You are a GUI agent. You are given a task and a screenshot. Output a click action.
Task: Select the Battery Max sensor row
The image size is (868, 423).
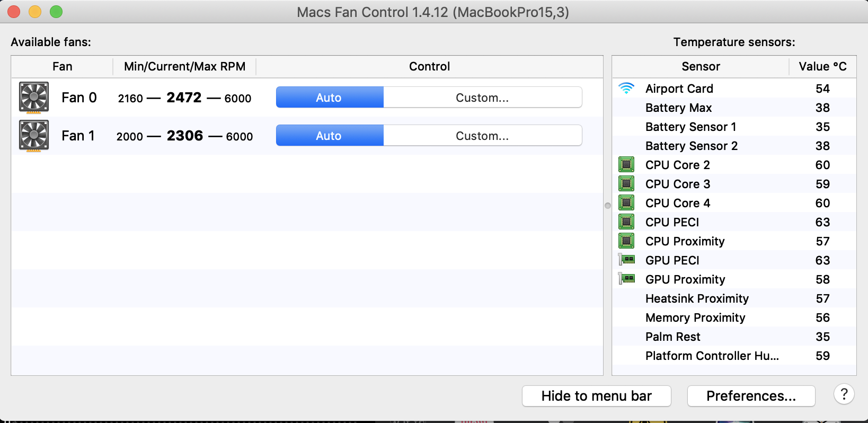coord(734,108)
